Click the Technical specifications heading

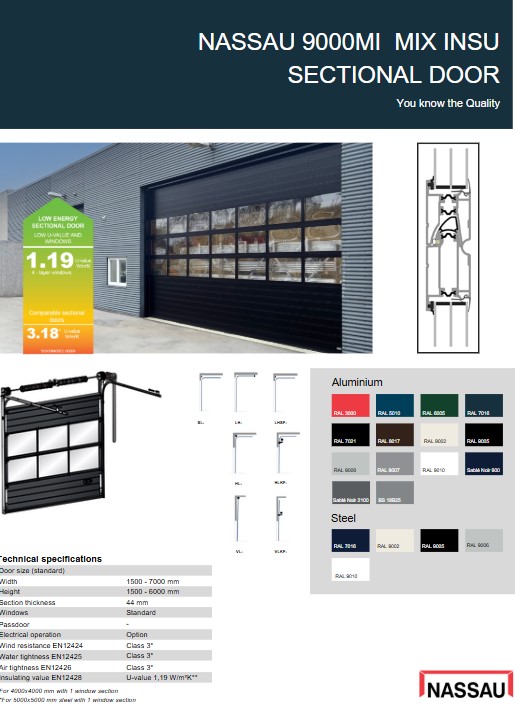coord(51,559)
